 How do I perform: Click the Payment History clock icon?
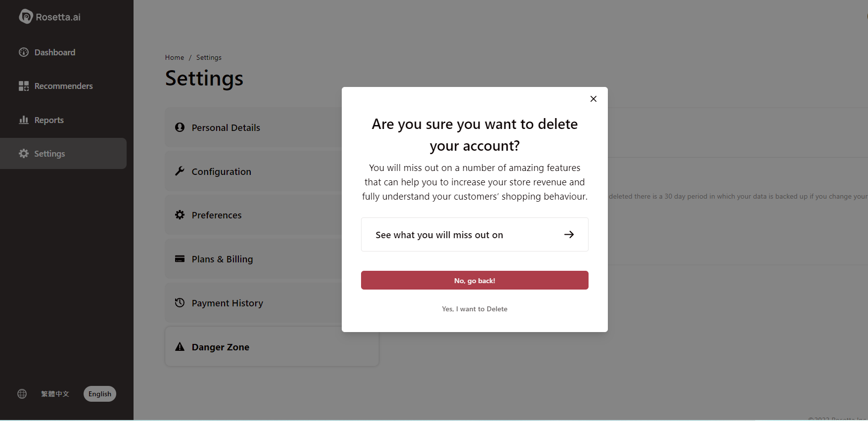[x=180, y=303]
